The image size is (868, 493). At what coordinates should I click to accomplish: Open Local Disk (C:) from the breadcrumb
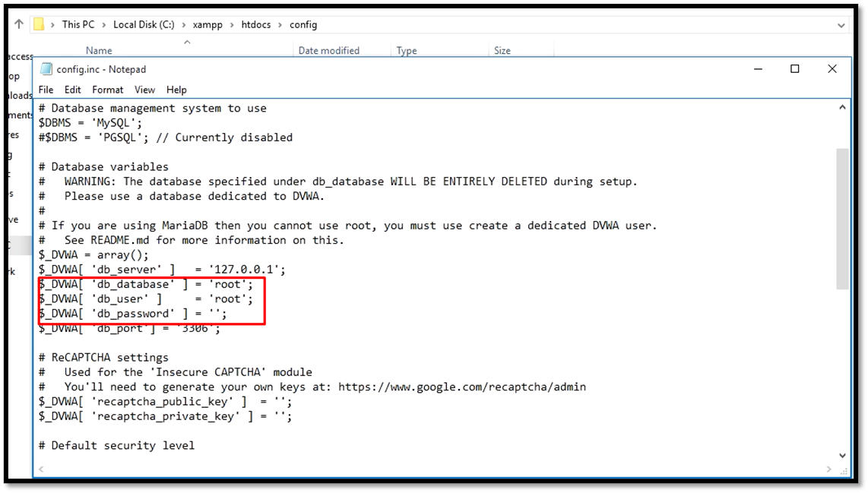[x=143, y=24]
